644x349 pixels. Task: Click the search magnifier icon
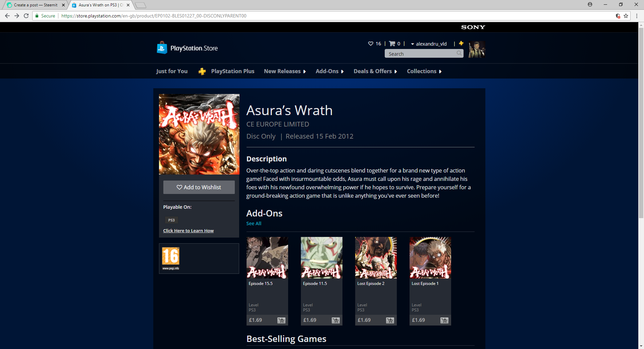pos(459,53)
